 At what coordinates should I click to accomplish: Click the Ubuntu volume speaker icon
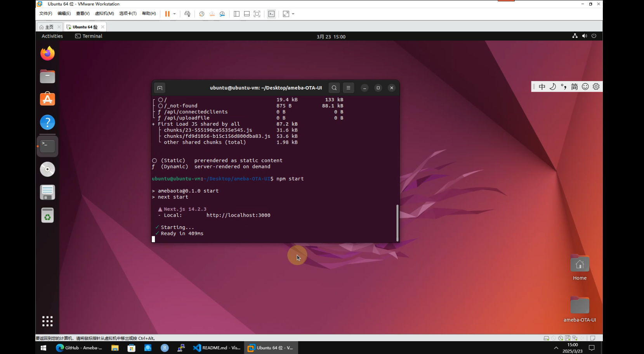point(585,36)
